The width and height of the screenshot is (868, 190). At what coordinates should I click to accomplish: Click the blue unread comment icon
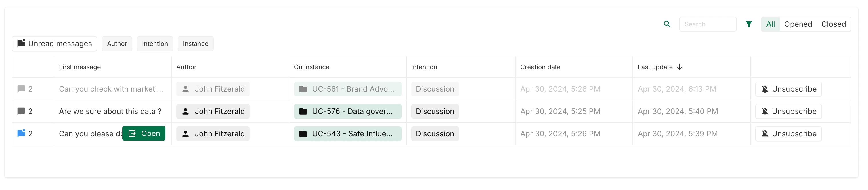(21, 133)
